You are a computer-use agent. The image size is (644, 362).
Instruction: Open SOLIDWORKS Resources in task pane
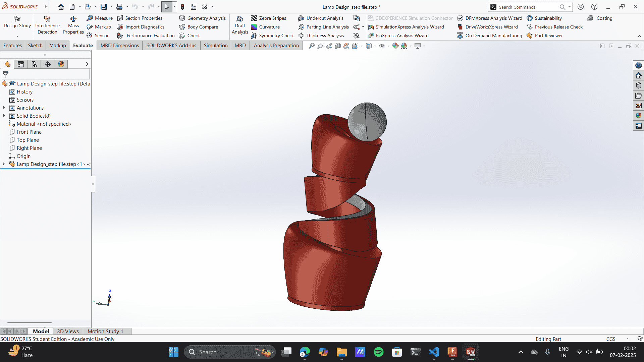pyautogui.click(x=639, y=75)
